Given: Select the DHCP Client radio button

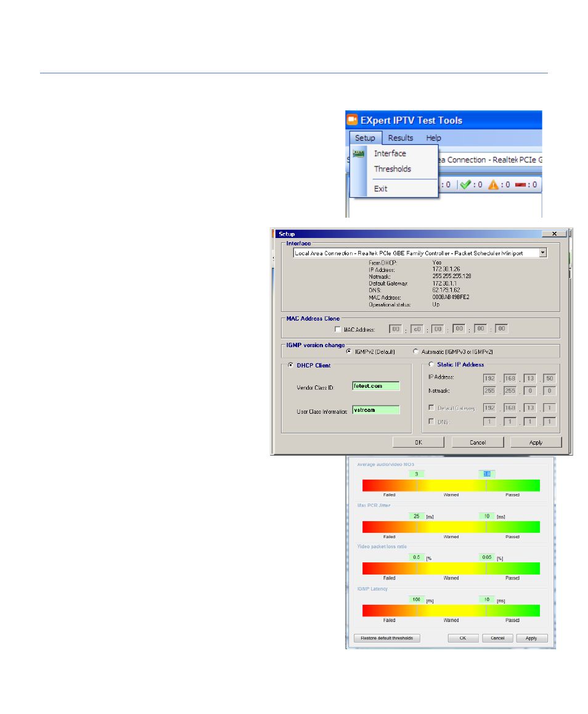Looking at the screenshot, I should coord(290,365).
